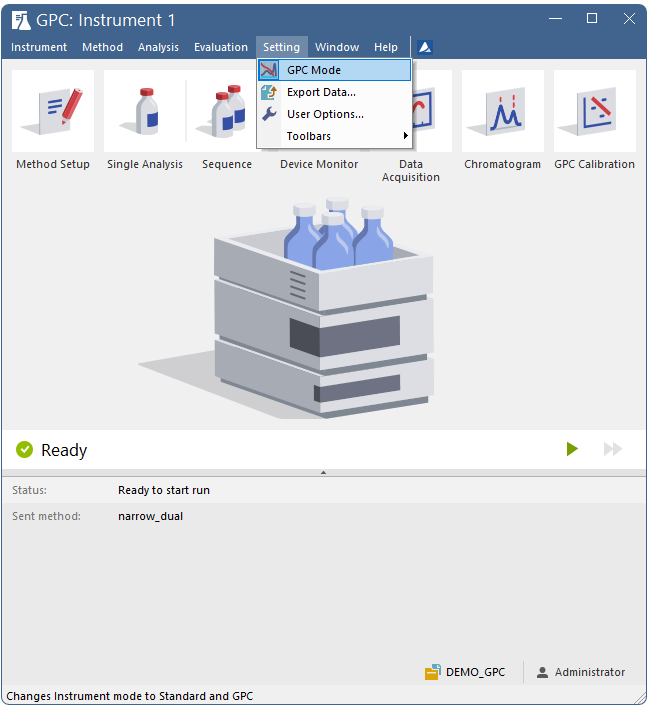This screenshot has height=706, width=648.
Task: Select GPC Mode menu entry
Action: (335, 70)
